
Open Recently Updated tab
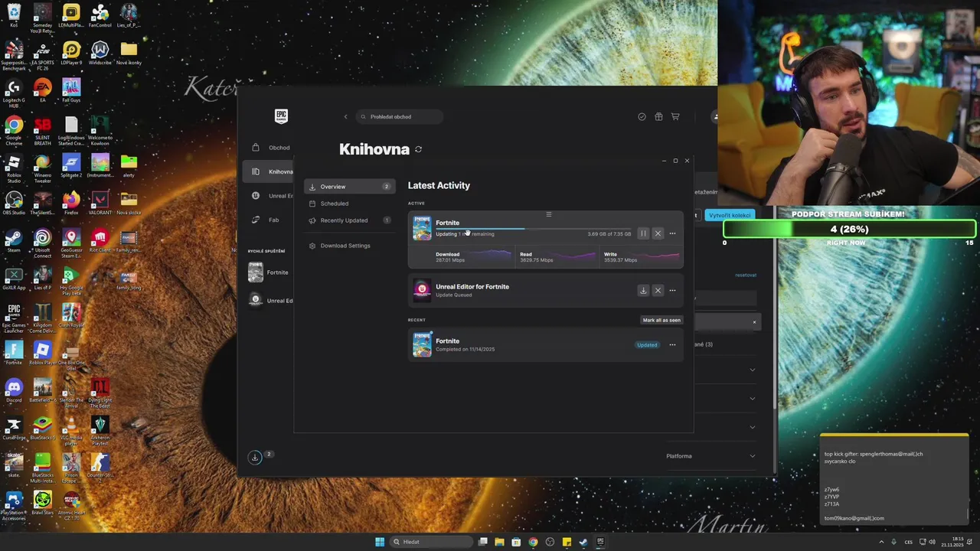pos(350,220)
